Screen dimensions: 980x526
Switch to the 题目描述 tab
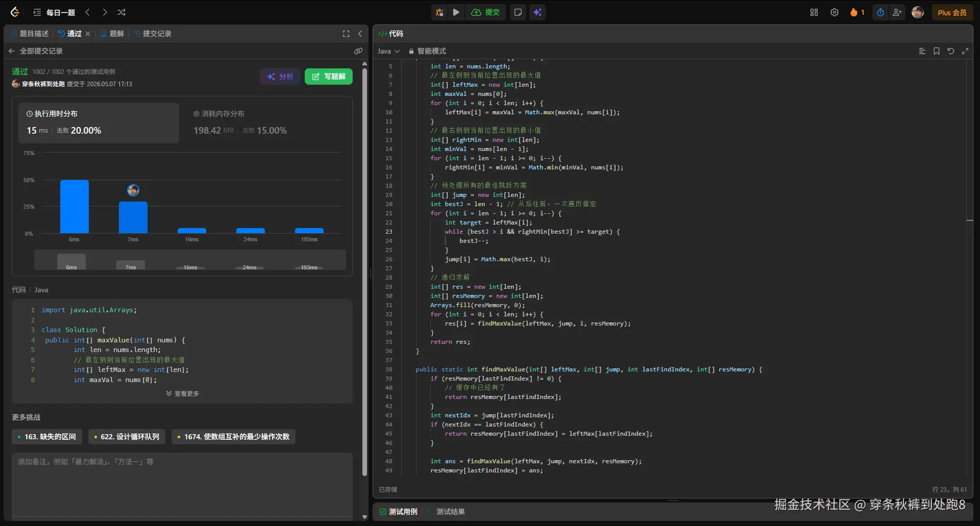click(x=30, y=34)
